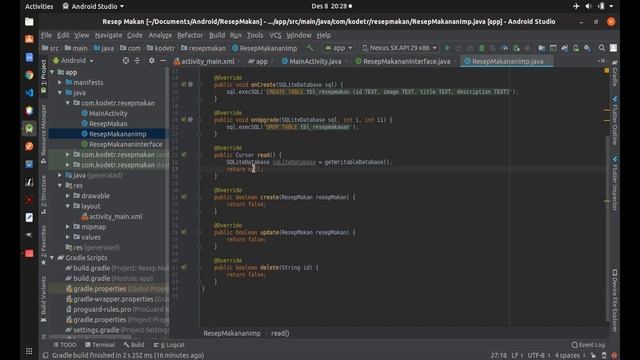Image resolution: width=640 pixels, height=360 pixels.
Task: Open Show Applications grid in dock
Action: click(29, 351)
